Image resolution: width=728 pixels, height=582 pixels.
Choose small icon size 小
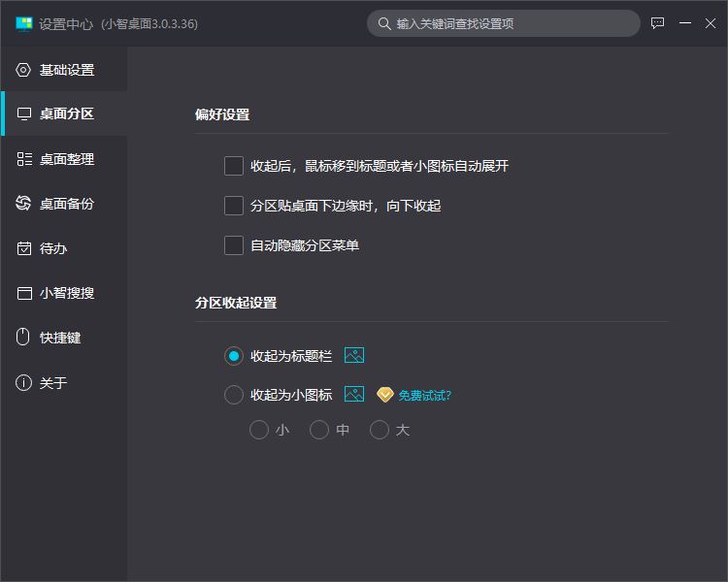pyautogui.click(x=259, y=430)
